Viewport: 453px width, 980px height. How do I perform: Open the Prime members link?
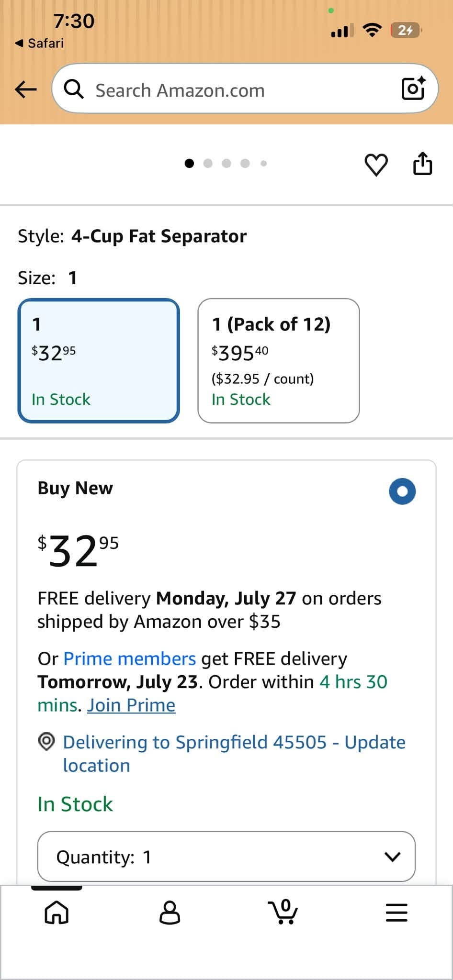[x=130, y=658]
